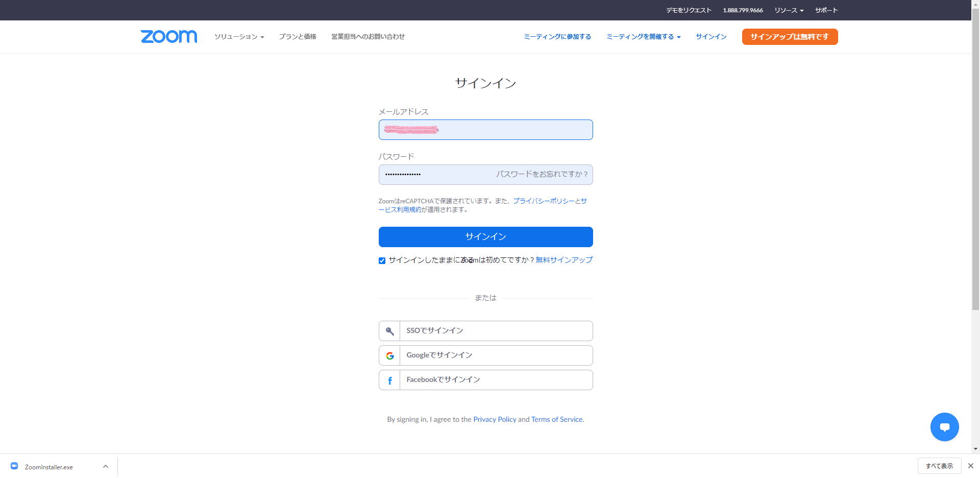Focus the メールアドレス email input field

[x=485, y=130]
